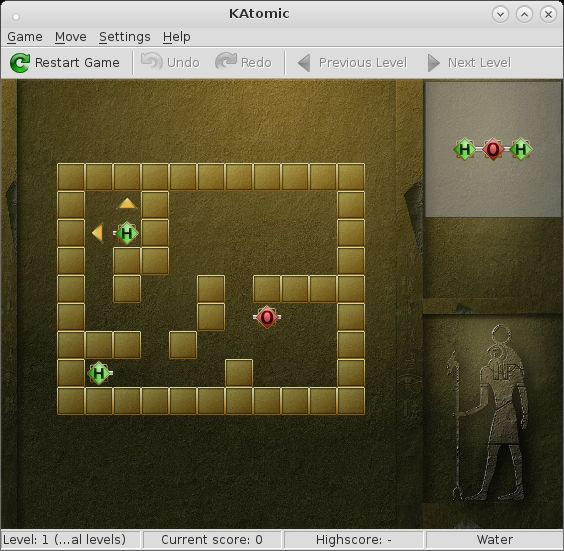
Task: Select the red oxygen atom
Action: pyautogui.click(x=267, y=317)
